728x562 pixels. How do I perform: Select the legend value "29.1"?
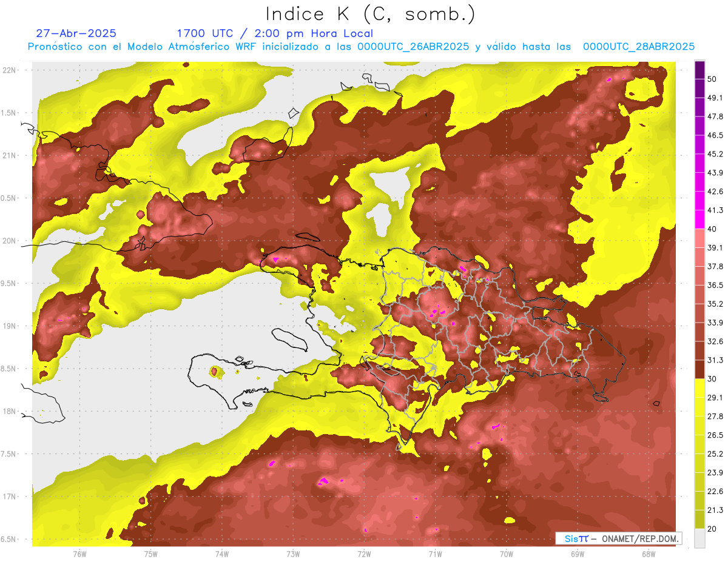point(715,398)
